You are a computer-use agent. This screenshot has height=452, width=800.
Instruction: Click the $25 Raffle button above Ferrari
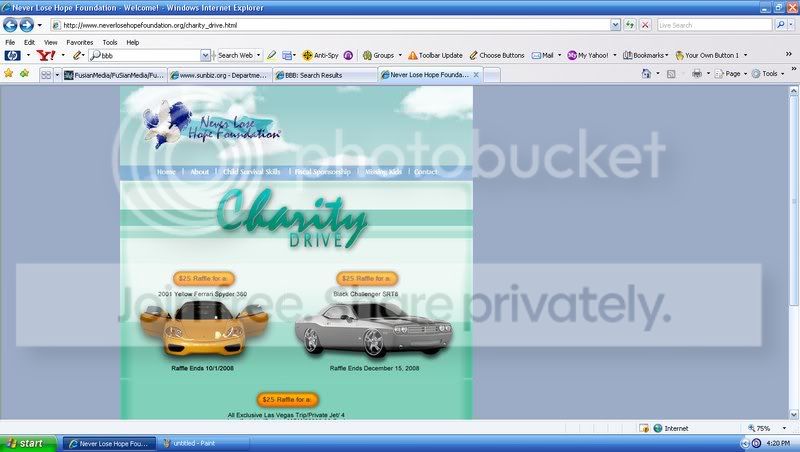(204, 278)
